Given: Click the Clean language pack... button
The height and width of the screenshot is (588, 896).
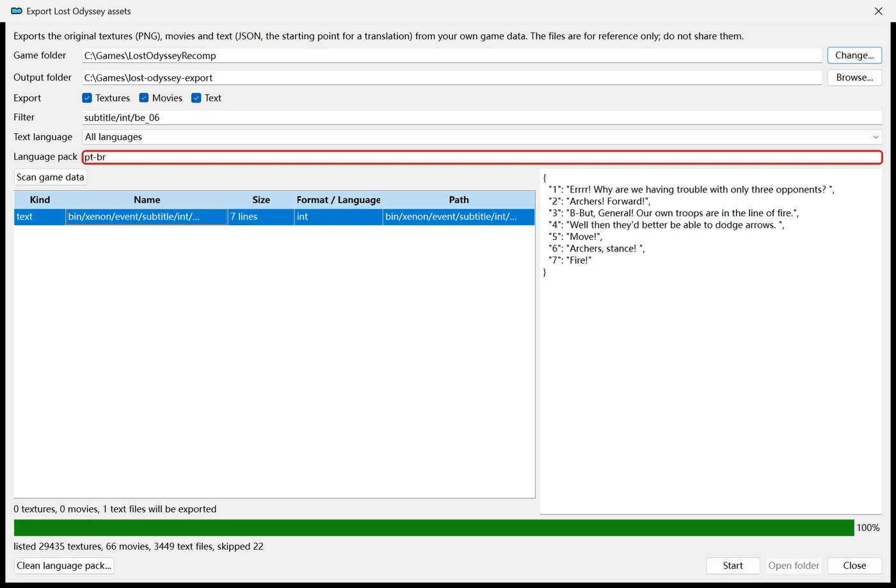Looking at the screenshot, I should (x=64, y=566).
